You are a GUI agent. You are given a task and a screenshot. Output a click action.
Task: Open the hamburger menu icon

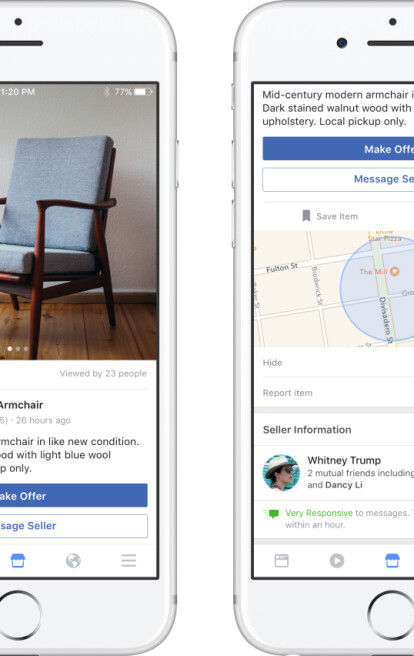point(129,560)
